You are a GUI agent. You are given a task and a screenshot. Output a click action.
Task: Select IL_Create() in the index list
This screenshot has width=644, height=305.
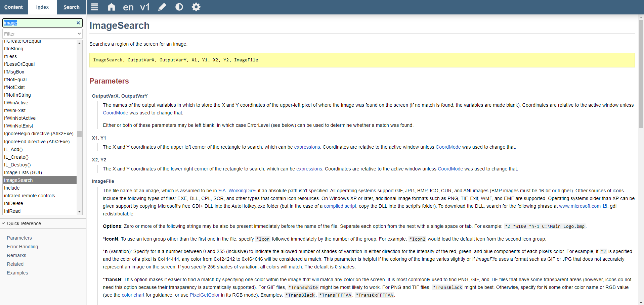tap(40, 157)
